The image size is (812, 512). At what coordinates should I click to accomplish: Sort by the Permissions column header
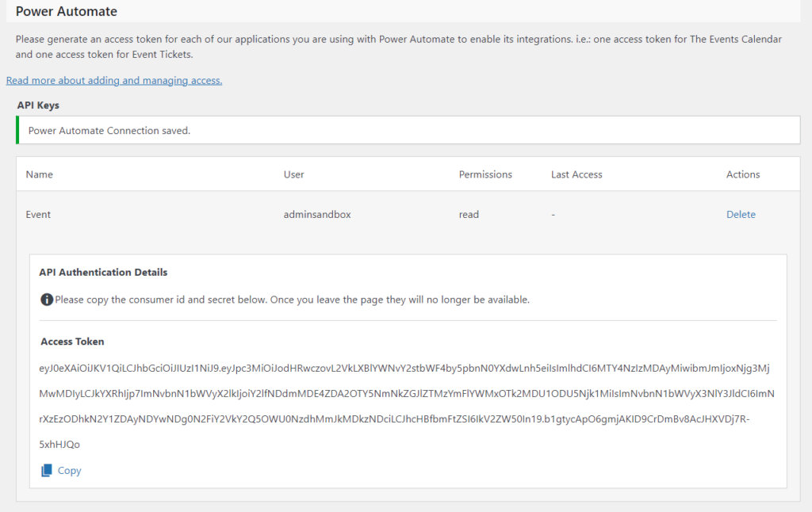[485, 174]
